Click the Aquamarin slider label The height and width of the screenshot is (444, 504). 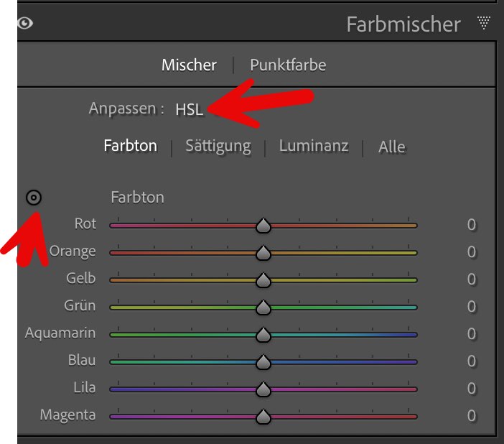(60, 333)
